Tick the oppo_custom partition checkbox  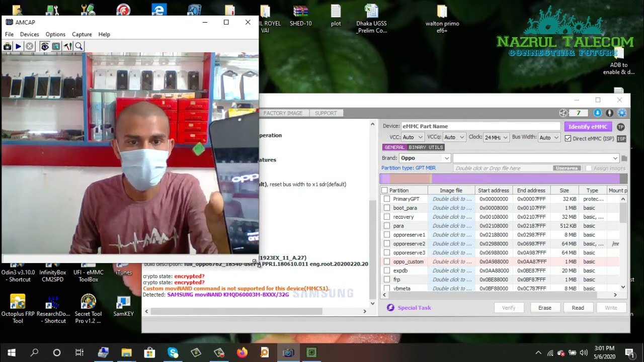coord(387,261)
